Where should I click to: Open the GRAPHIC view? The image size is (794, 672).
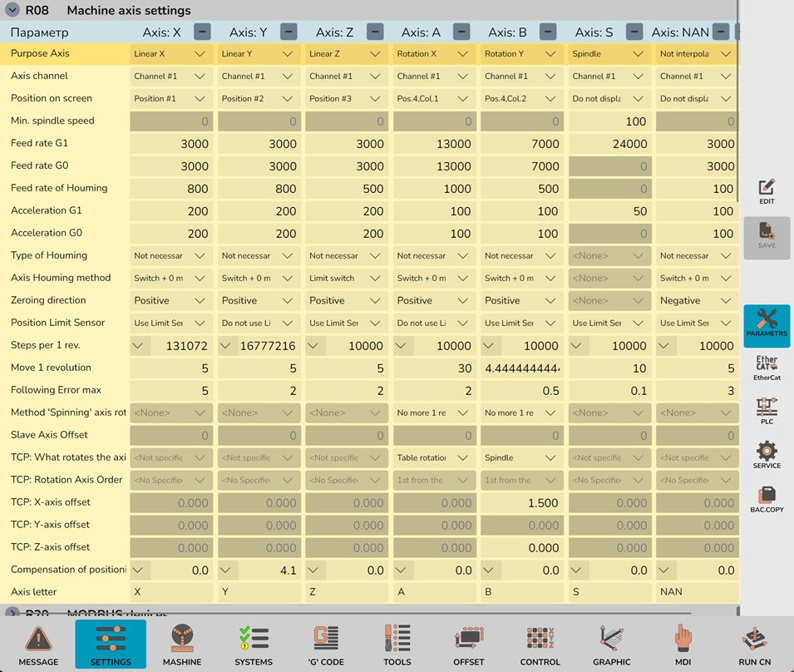click(x=611, y=645)
